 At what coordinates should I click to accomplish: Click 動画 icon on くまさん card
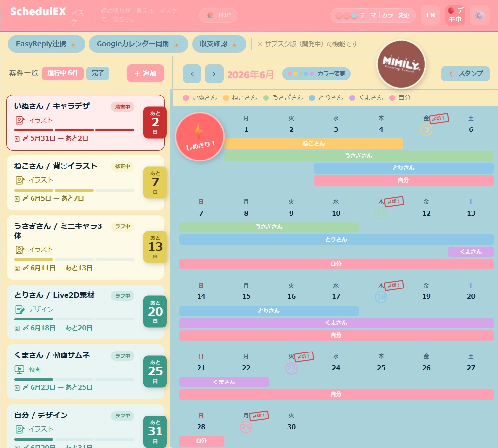20,369
